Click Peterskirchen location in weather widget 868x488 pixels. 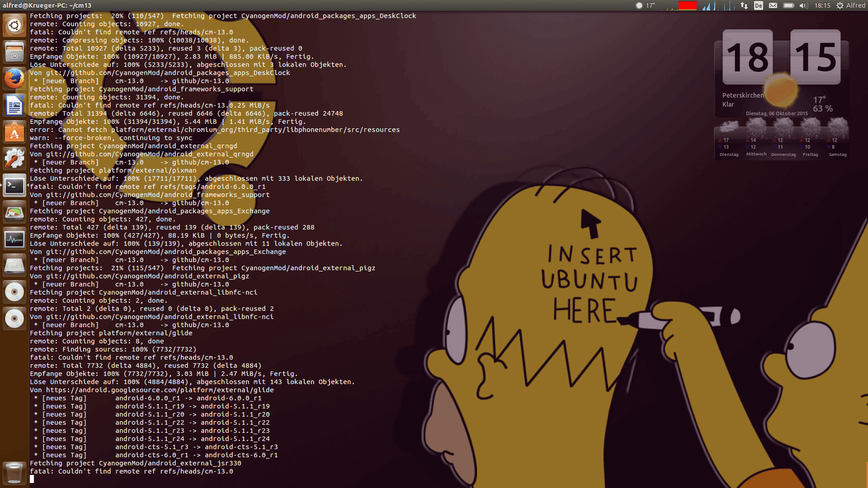(743, 95)
